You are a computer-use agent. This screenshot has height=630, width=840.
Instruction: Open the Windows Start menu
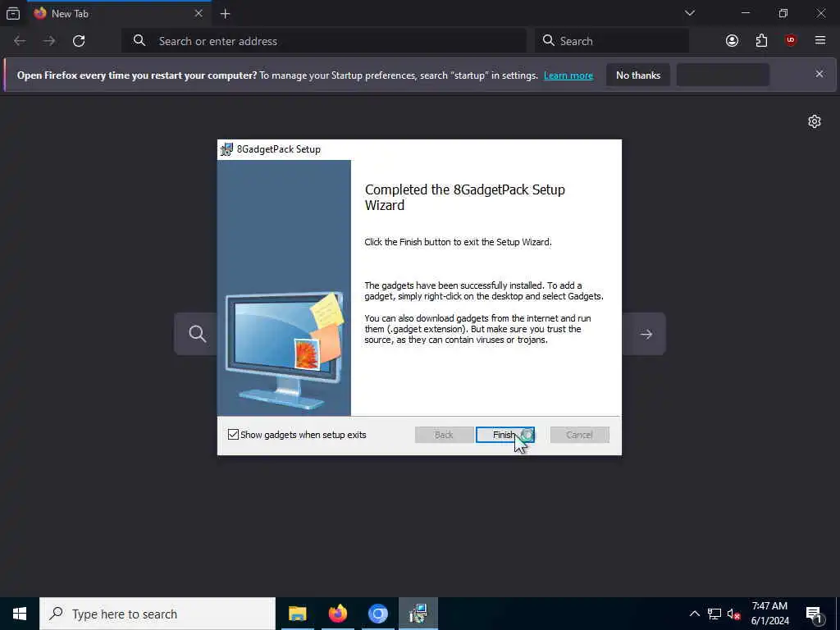pos(20,614)
